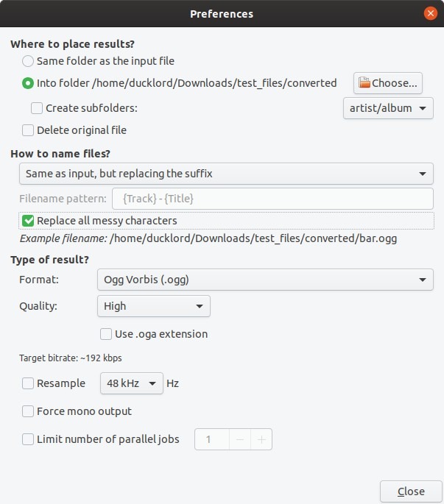Click the 'Hz' unit label

point(172,383)
